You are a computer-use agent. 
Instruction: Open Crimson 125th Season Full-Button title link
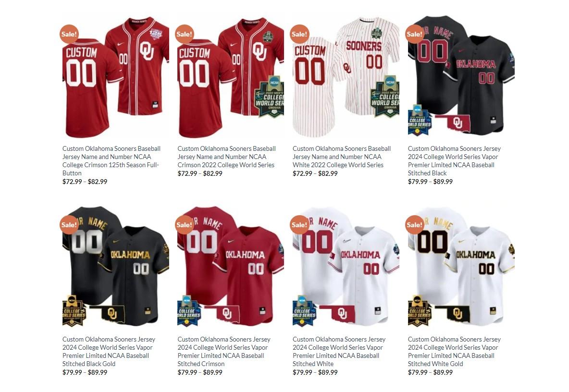(x=111, y=160)
